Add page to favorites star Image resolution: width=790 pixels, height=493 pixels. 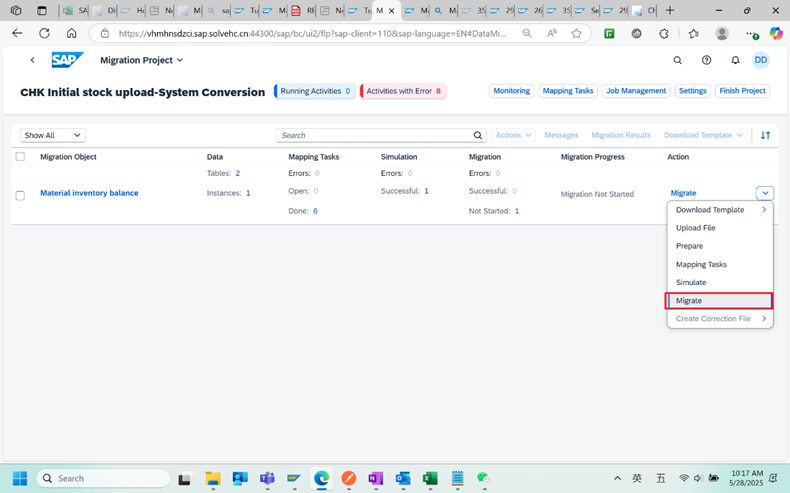576,33
